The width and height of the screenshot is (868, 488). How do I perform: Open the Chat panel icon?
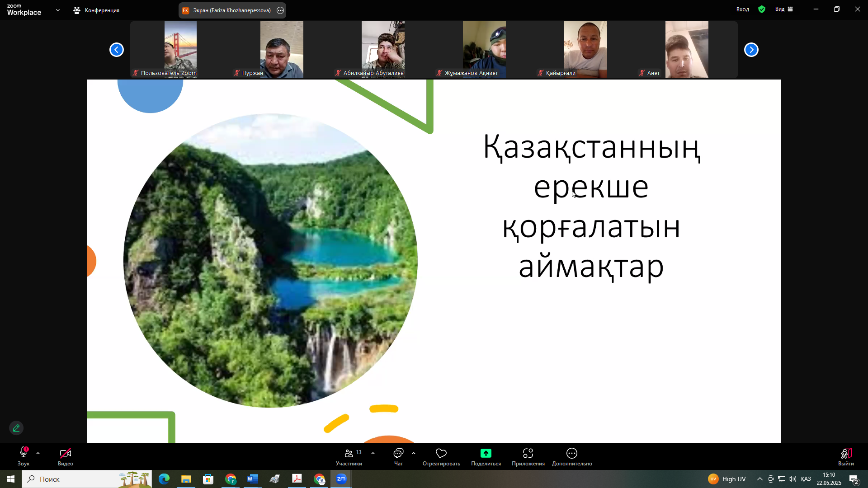pyautogui.click(x=398, y=454)
